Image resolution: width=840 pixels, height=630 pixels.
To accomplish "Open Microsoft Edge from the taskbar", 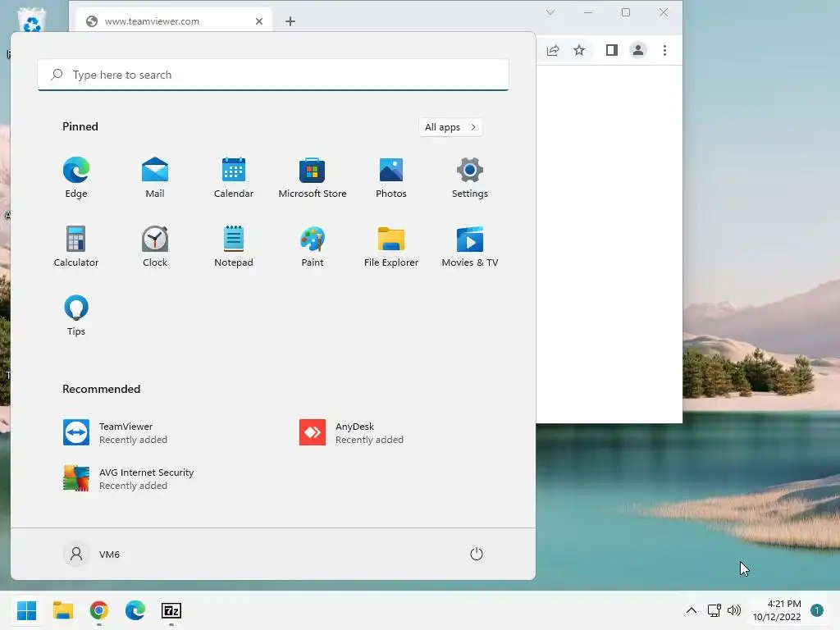I will [x=135, y=610].
